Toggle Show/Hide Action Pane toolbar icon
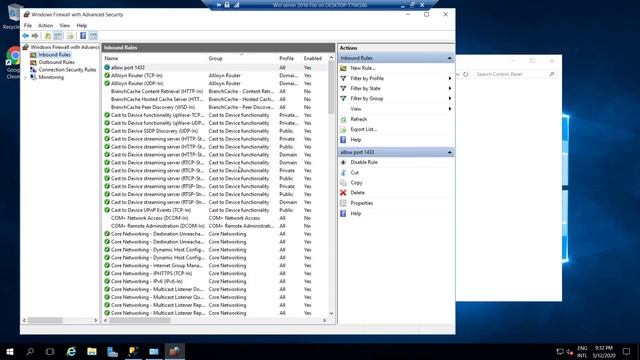This screenshot has width=640, height=360. pyautogui.click(x=93, y=36)
